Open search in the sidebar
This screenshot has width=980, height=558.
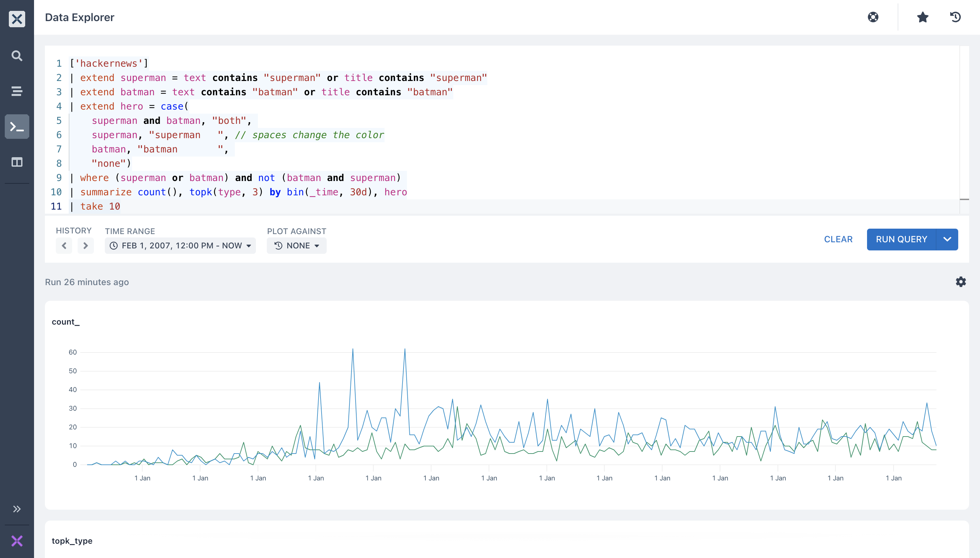(17, 55)
